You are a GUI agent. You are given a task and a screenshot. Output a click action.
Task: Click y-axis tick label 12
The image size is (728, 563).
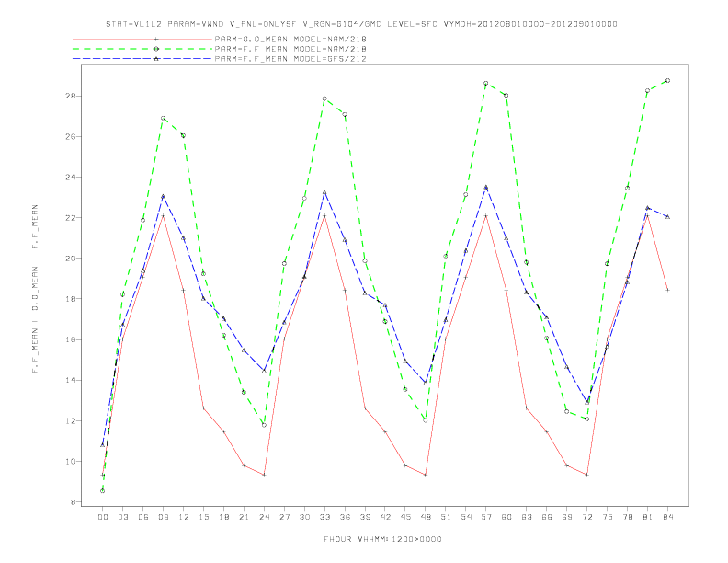click(x=71, y=420)
